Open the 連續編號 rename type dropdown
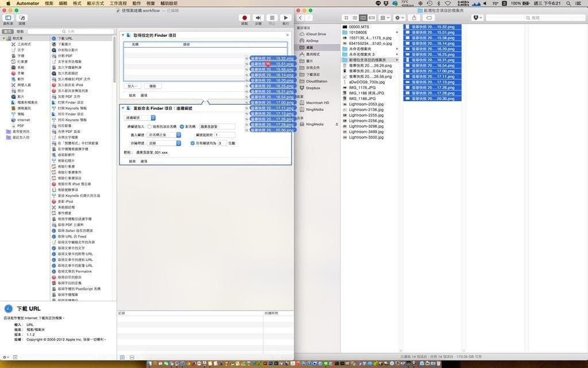The image size is (588, 368). [x=140, y=118]
